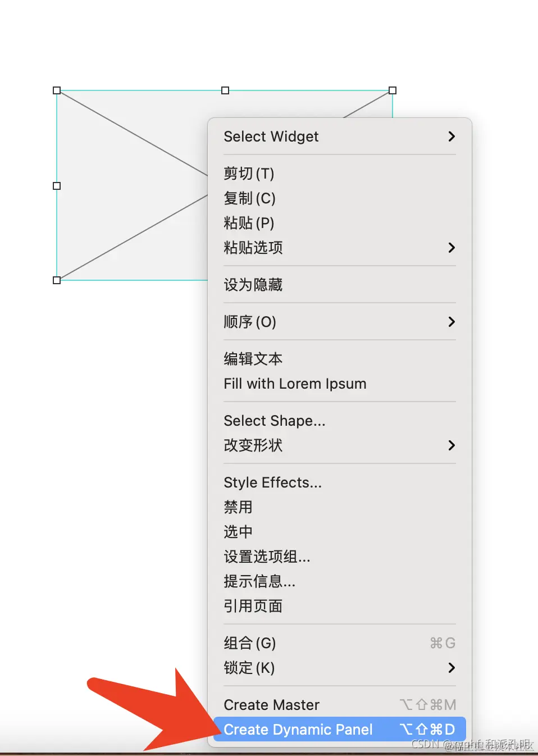Expand the 锁定 (K) submenu arrow
The width and height of the screenshot is (538, 756).
click(452, 668)
